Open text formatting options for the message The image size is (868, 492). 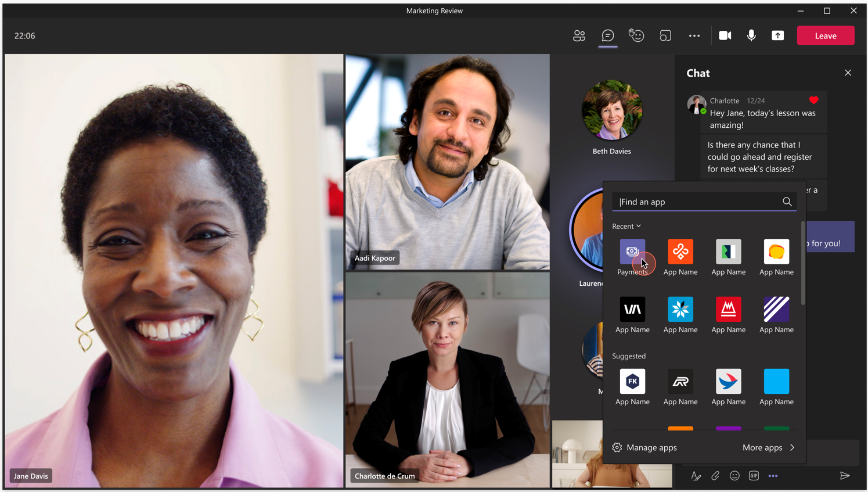[696, 476]
